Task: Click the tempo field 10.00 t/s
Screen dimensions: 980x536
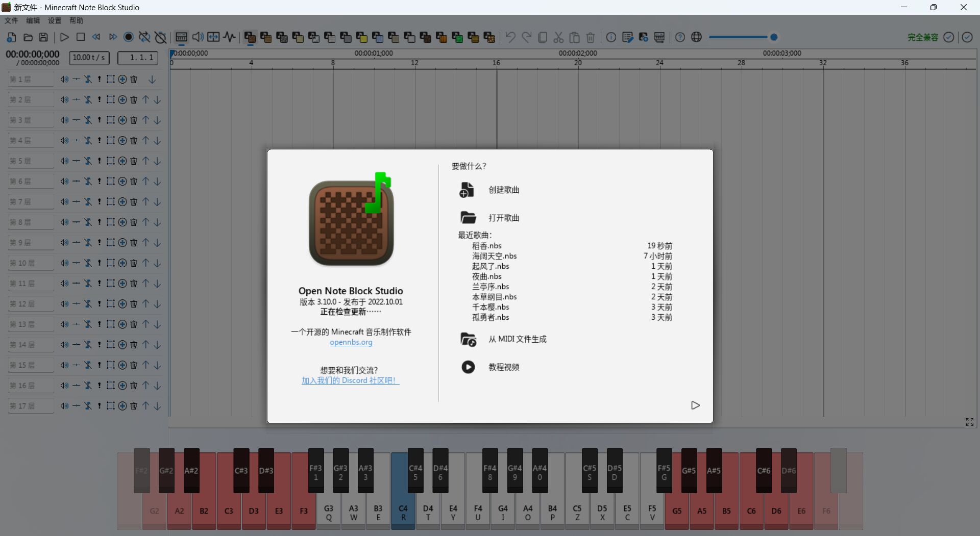Action: pos(89,58)
